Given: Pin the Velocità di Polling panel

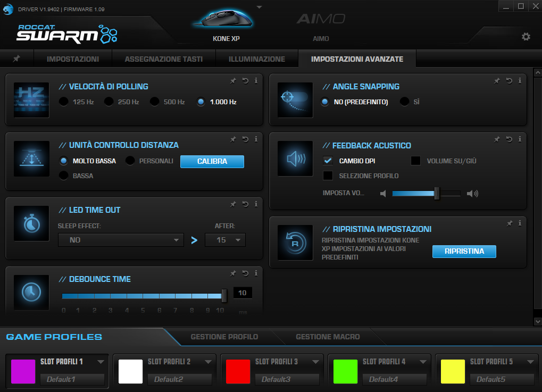Looking at the screenshot, I should (233, 80).
